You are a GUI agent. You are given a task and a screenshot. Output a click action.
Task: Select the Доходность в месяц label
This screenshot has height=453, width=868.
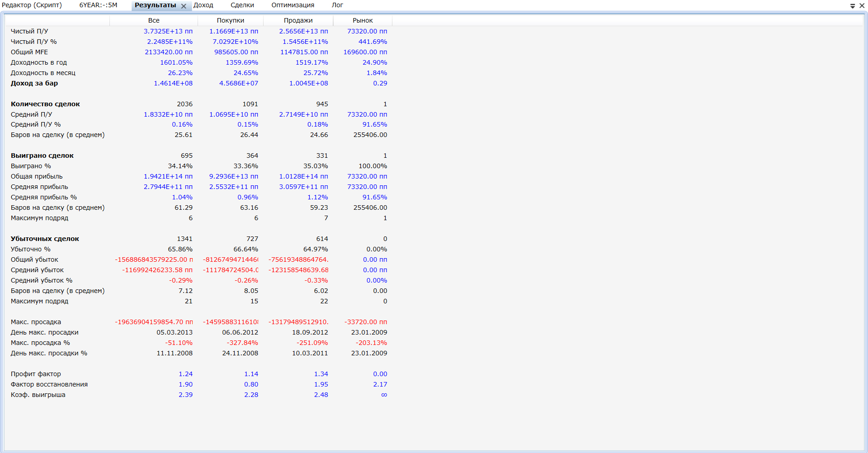click(x=43, y=73)
